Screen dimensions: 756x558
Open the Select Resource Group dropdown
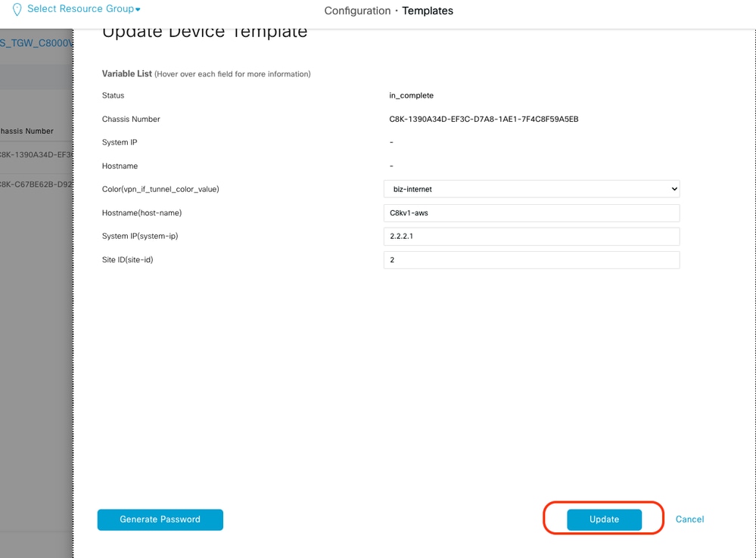click(83, 8)
